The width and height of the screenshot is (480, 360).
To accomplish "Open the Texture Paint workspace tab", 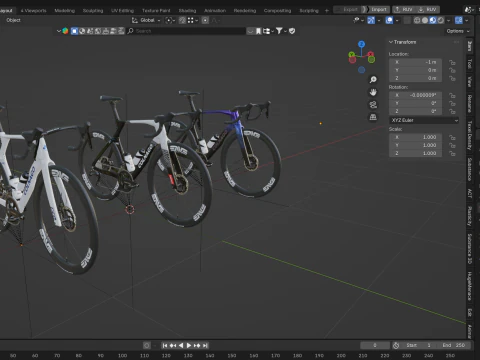I will (x=156, y=11).
